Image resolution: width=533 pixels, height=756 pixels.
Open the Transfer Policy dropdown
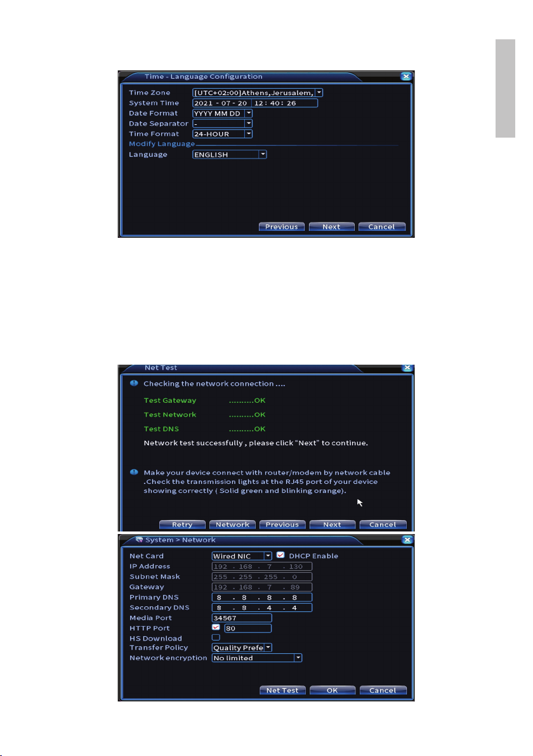[x=268, y=648]
